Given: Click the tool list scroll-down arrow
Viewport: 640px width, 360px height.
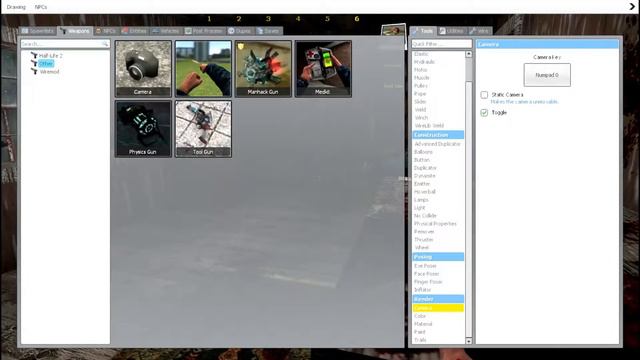Looking at the screenshot, I should [x=469, y=341].
